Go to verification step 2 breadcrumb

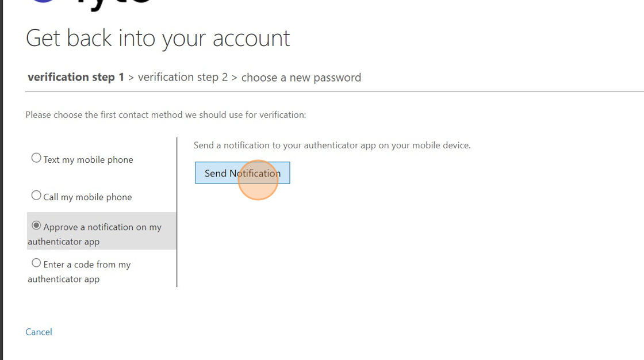tap(183, 77)
